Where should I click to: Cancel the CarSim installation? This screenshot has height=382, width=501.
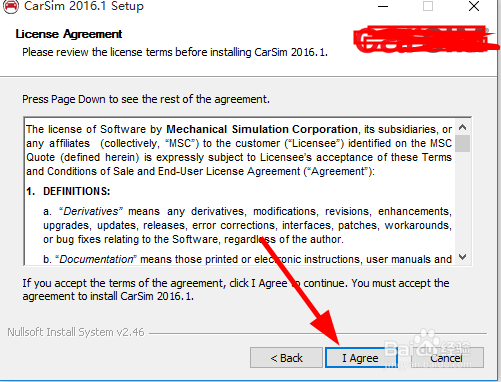(447, 358)
